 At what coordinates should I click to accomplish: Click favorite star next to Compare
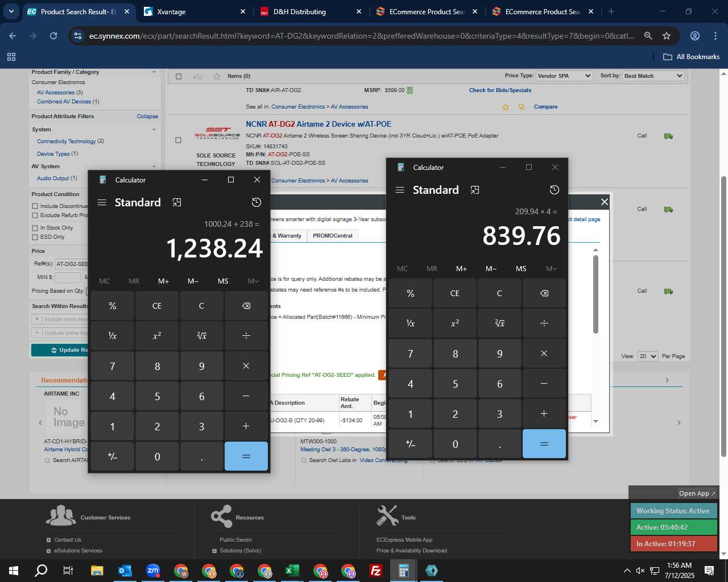[506, 107]
